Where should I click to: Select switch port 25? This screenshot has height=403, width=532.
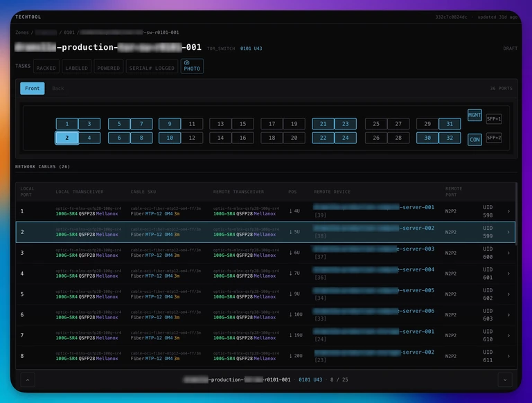click(376, 124)
